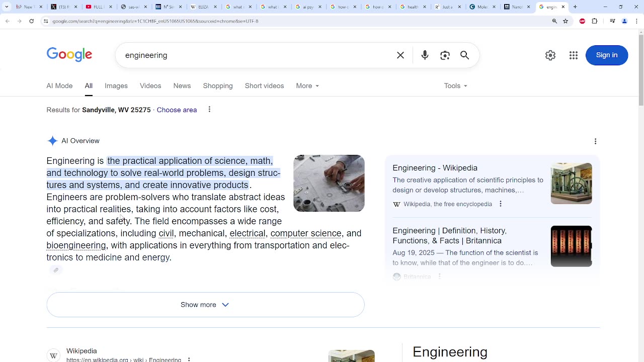This screenshot has height=362, width=644.
Task: Click the red ABP extension icon
Action: (583, 21)
